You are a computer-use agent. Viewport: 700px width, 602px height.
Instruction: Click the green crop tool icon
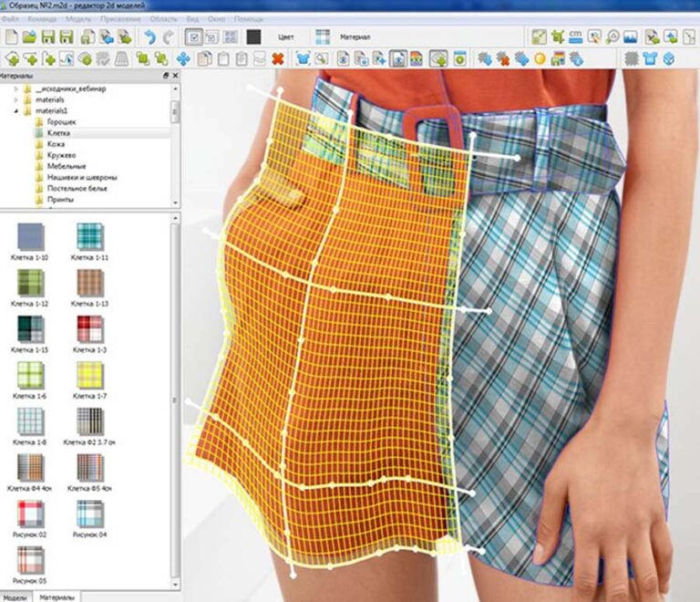click(557, 37)
